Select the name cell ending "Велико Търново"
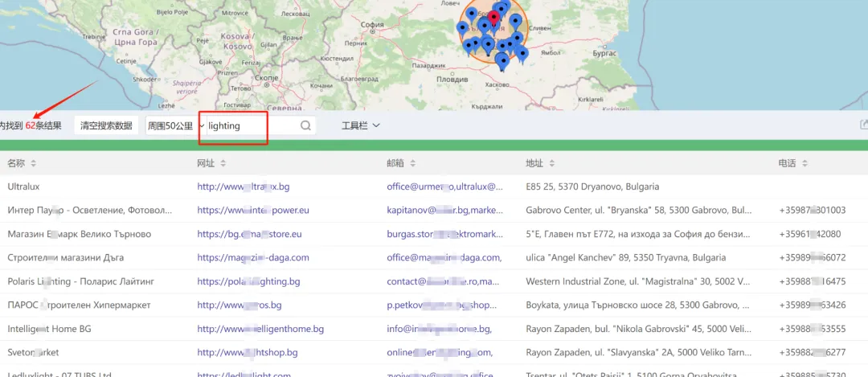The width and height of the screenshot is (868, 377). coord(79,234)
